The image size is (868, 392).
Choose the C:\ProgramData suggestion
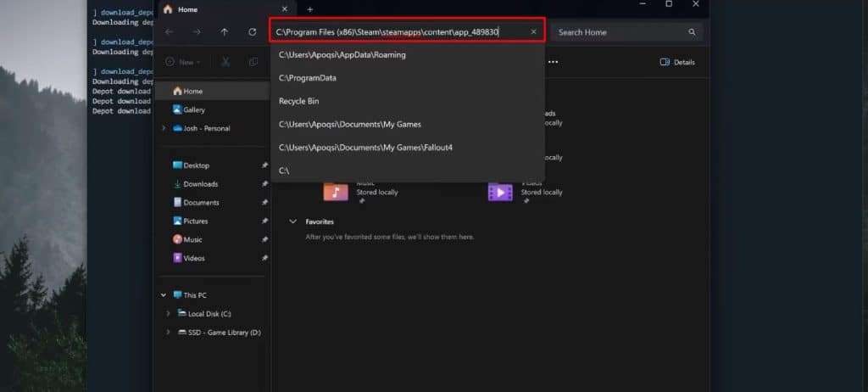pos(408,78)
